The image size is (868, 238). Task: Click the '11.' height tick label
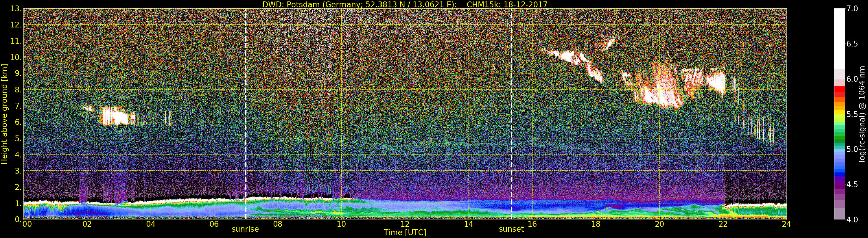[16, 41]
